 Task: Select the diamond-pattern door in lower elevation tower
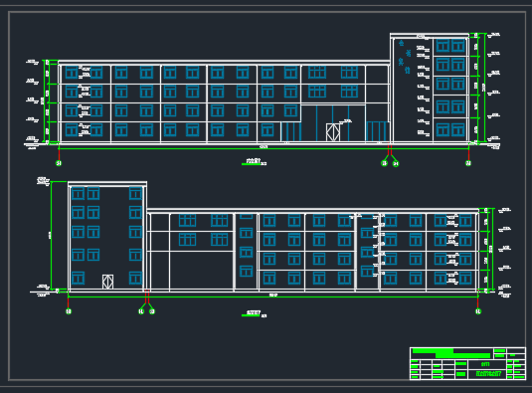tap(107, 282)
